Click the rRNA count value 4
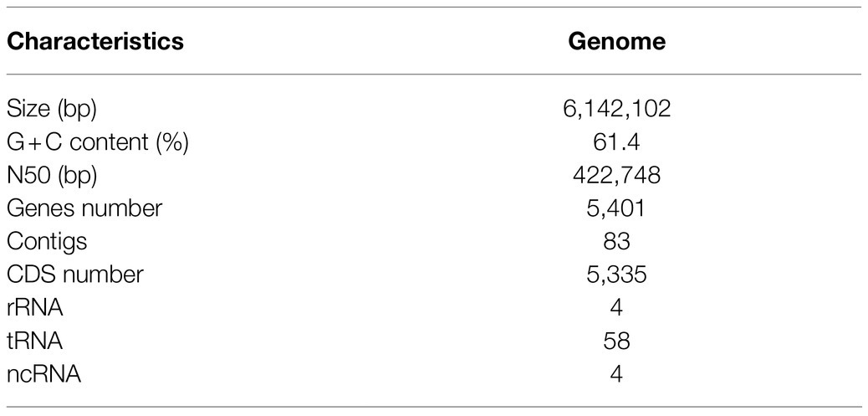The image size is (868, 416). tap(616, 308)
